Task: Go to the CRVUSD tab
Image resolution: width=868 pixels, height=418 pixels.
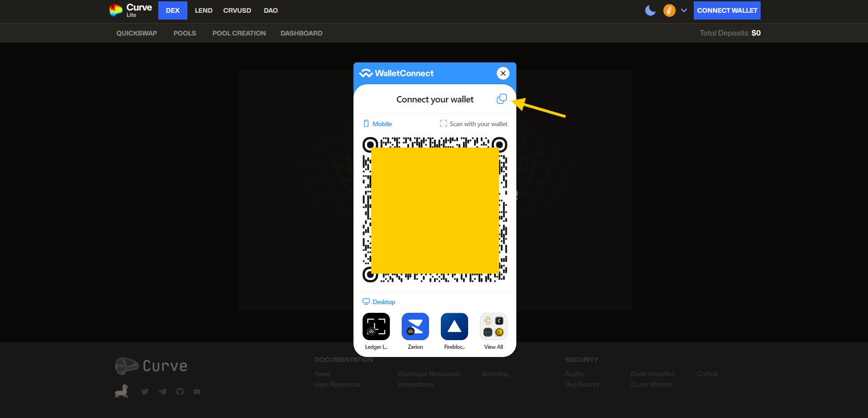Action: pos(237,10)
